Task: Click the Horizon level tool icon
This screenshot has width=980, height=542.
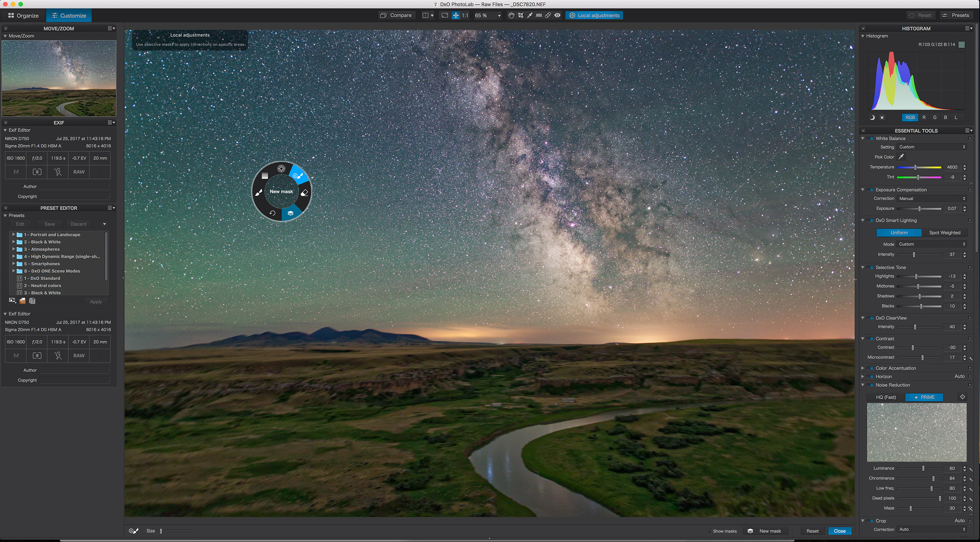Action: click(x=539, y=15)
